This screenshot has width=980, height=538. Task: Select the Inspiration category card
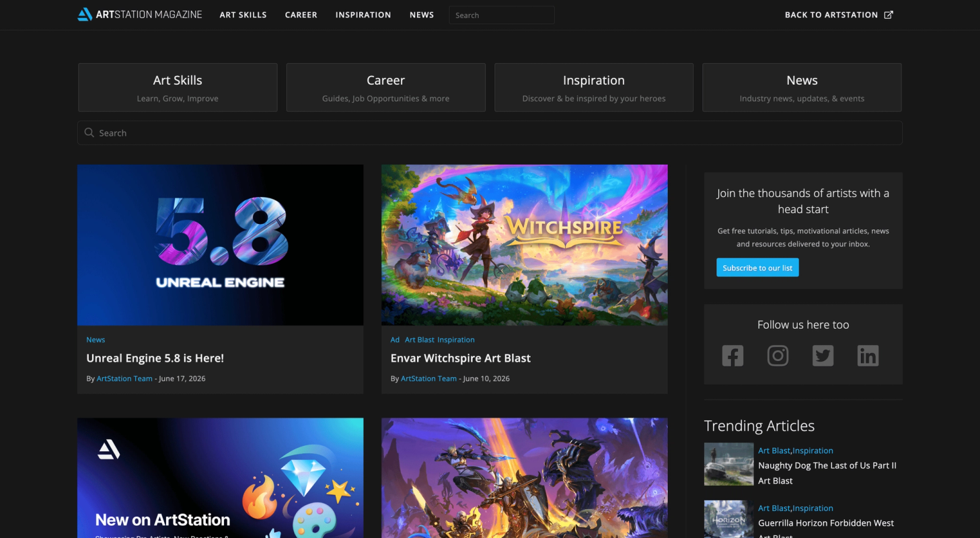(594, 87)
